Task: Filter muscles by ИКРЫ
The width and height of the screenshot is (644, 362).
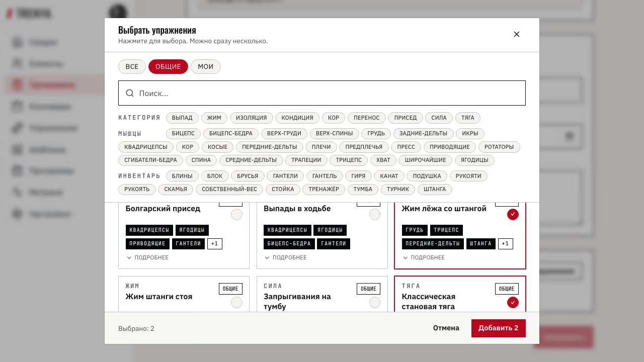Action: click(470, 133)
